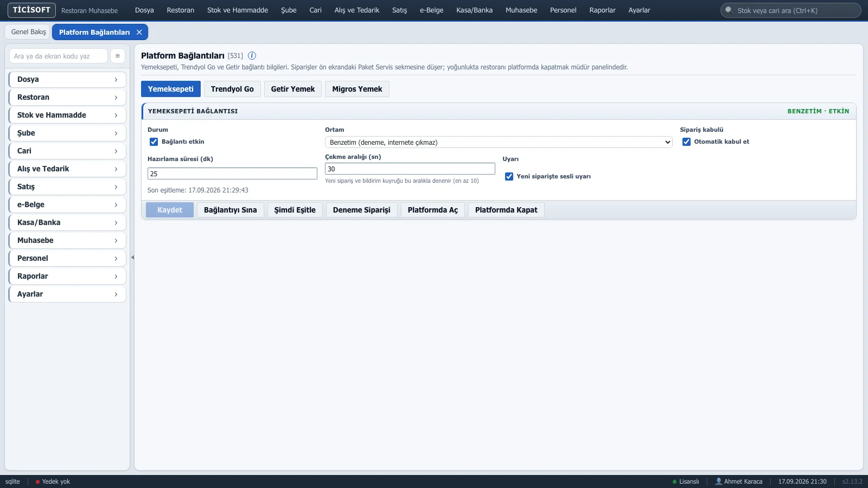Viewport: 868px width, 488px height.
Task: Expand the Kasa/Banka sidebar section
Action: (x=67, y=222)
